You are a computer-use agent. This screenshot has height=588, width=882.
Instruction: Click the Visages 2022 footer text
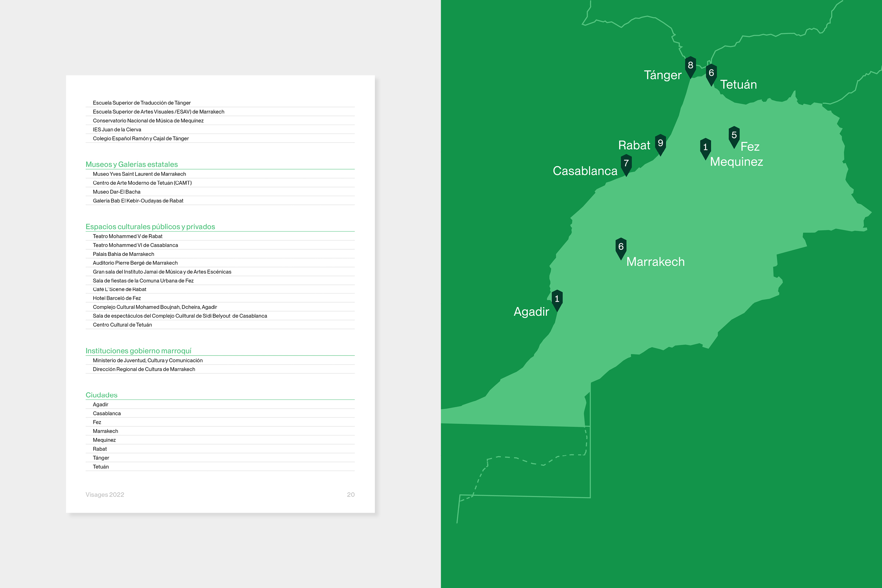[x=105, y=495]
